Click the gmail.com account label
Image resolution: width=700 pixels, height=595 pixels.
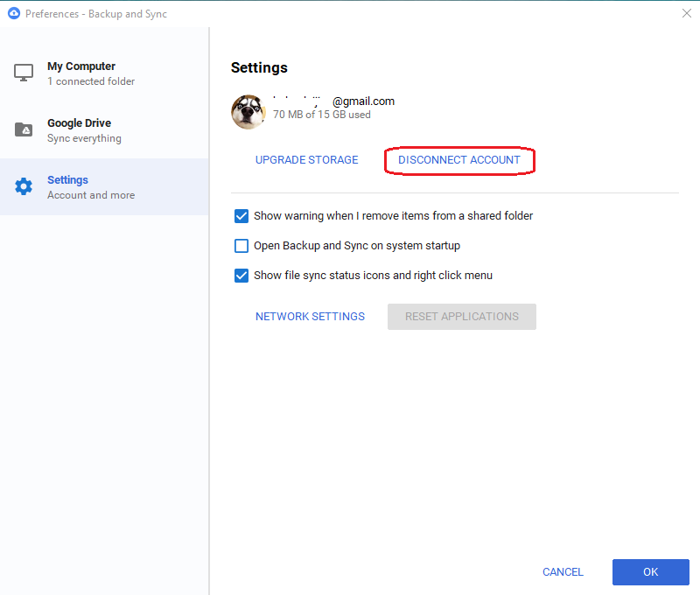(363, 101)
